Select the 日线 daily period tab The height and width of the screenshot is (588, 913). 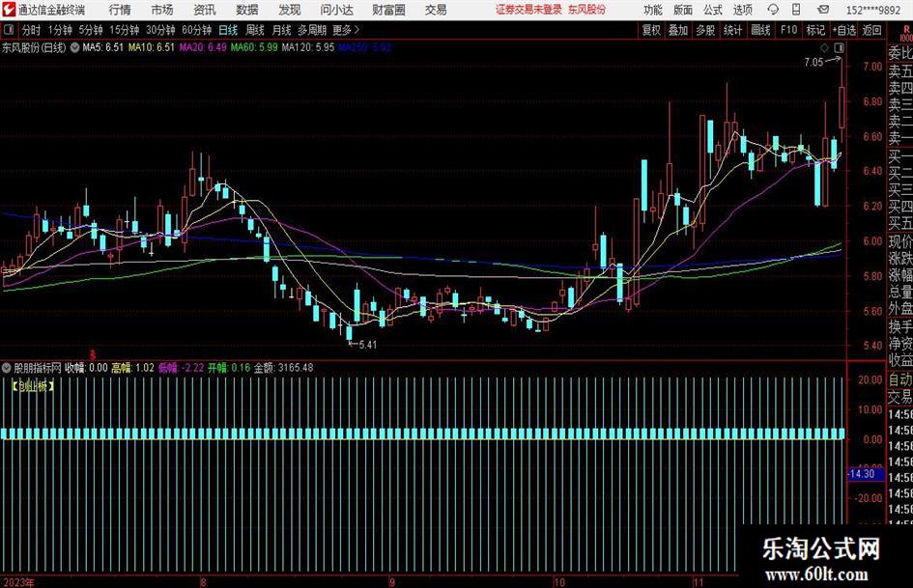click(228, 30)
